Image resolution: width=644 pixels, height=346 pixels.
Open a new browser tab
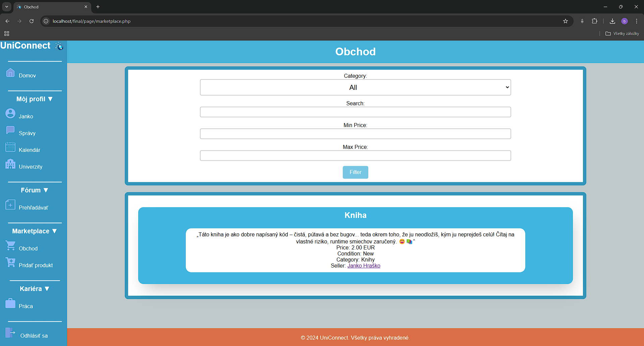click(98, 7)
